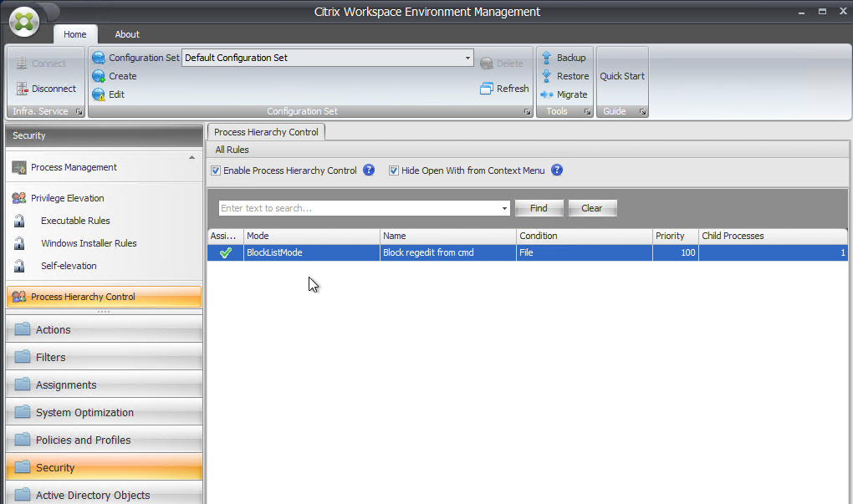
Task: Sort rules by the Priority column header
Action: tap(676, 236)
